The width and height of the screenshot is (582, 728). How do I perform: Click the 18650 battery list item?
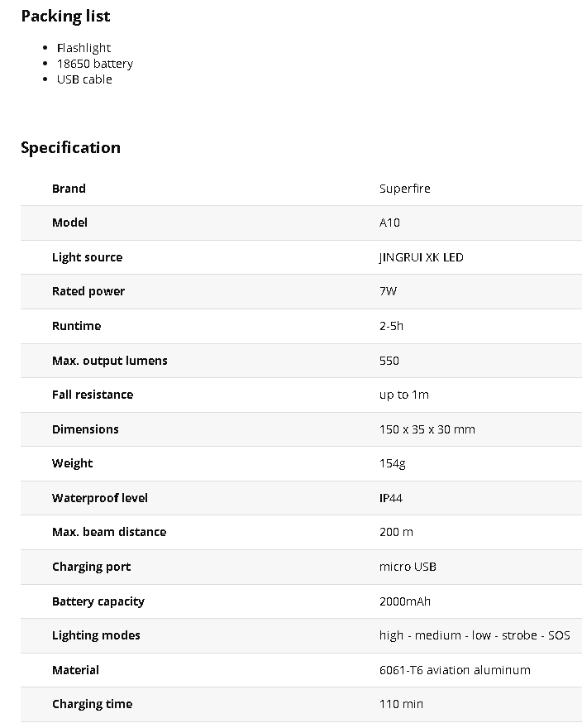pyautogui.click(x=94, y=64)
